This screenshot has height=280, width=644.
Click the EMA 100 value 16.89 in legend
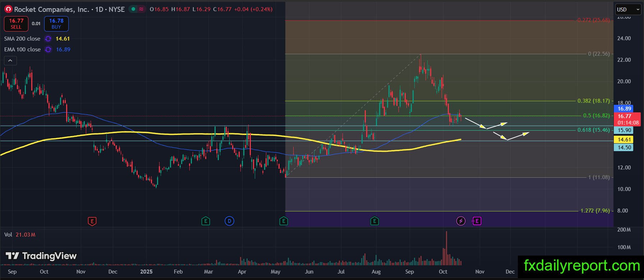63,50
